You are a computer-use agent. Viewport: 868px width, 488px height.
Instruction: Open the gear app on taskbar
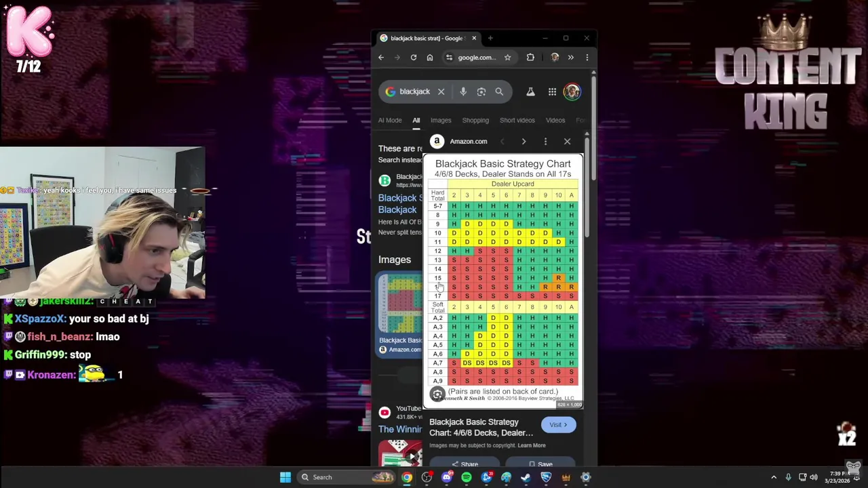tap(585, 477)
